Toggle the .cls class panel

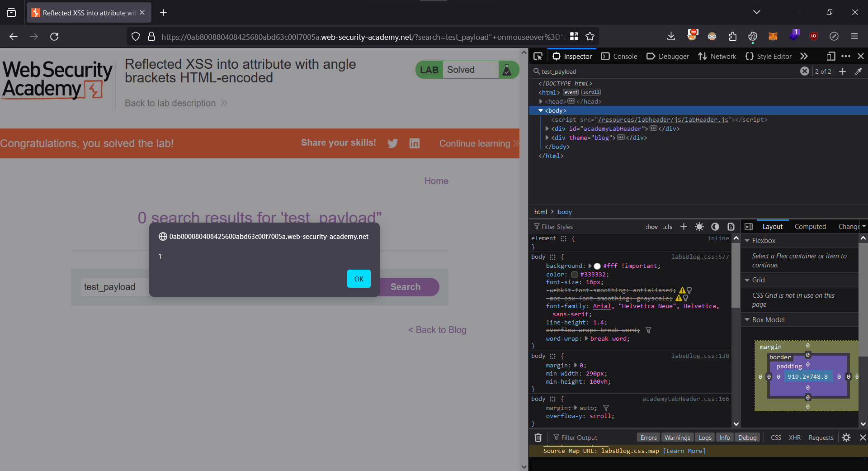tap(668, 227)
